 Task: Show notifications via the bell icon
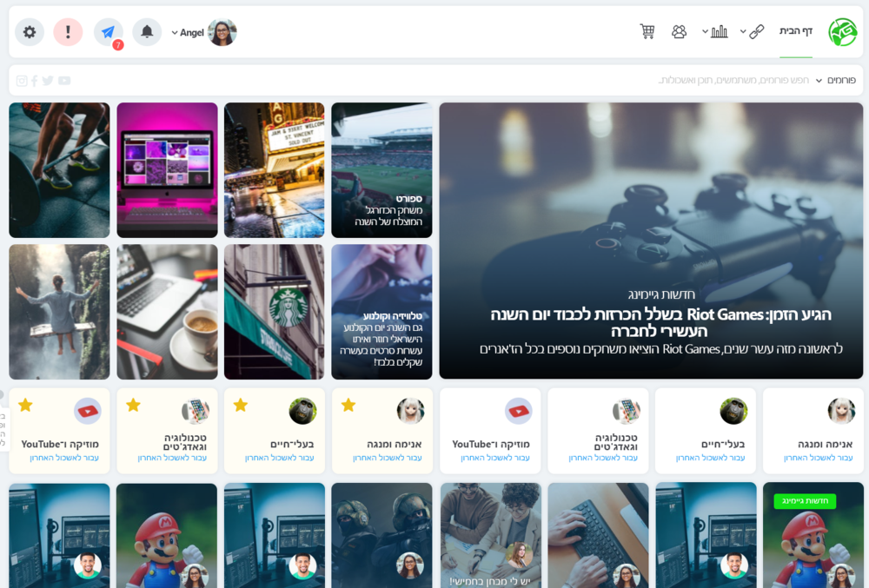point(147,32)
